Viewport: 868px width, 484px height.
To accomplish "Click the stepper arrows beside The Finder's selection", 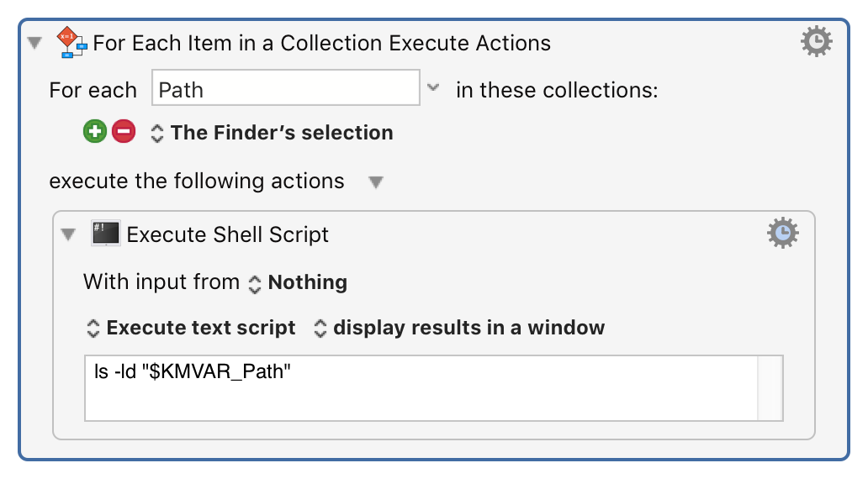I will pos(156,132).
